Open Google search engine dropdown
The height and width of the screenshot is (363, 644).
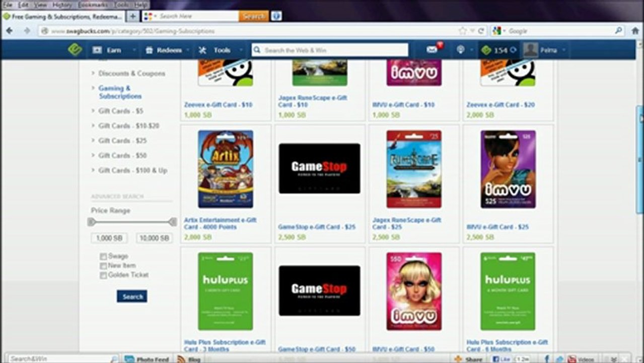pyautogui.click(x=505, y=31)
